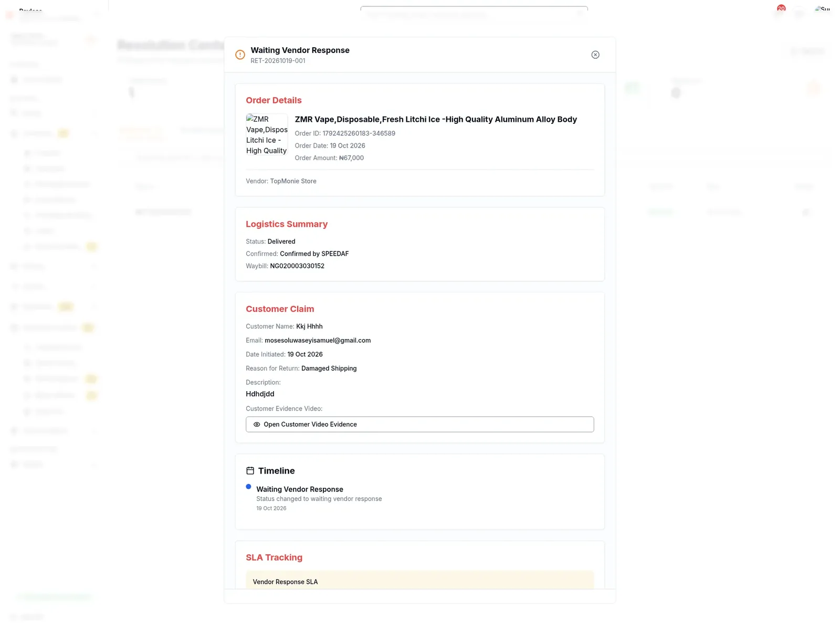840x630 pixels.
Task: Click the reference RET-20261019-001
Action: (278, 61)
